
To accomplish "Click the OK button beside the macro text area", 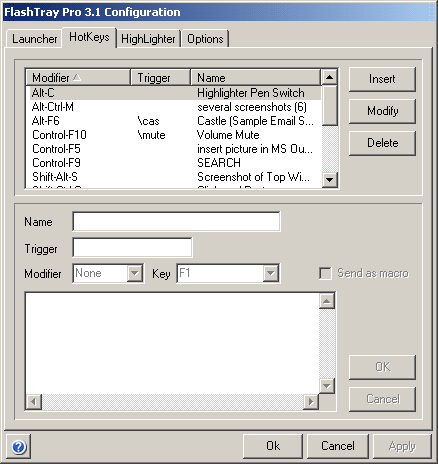I will (x=382, y=367).
